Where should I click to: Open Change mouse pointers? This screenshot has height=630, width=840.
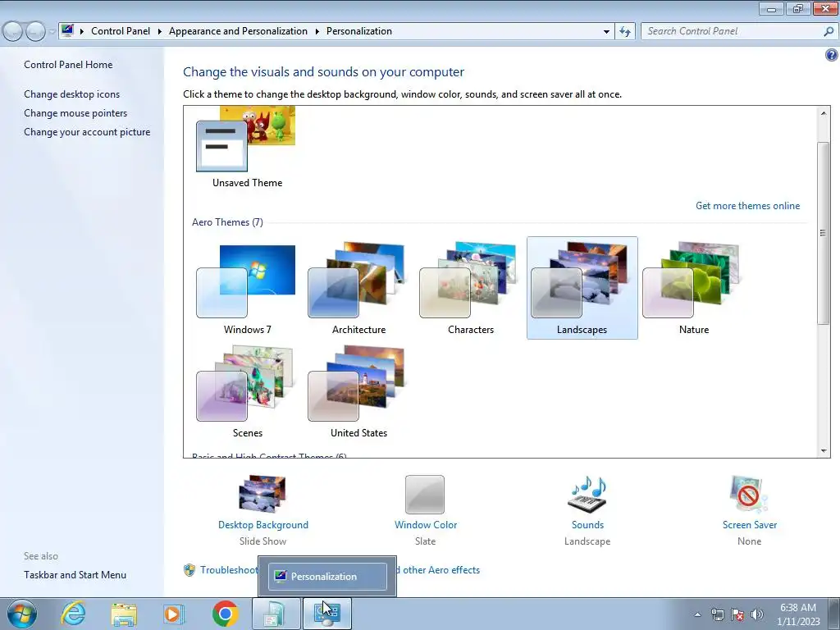tap(75, 113)
